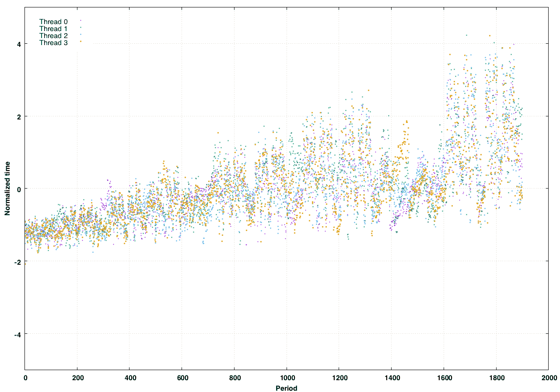560x392 pixels.
Task: Click the x-axis label 1800
Action: [x=496, y=377]
